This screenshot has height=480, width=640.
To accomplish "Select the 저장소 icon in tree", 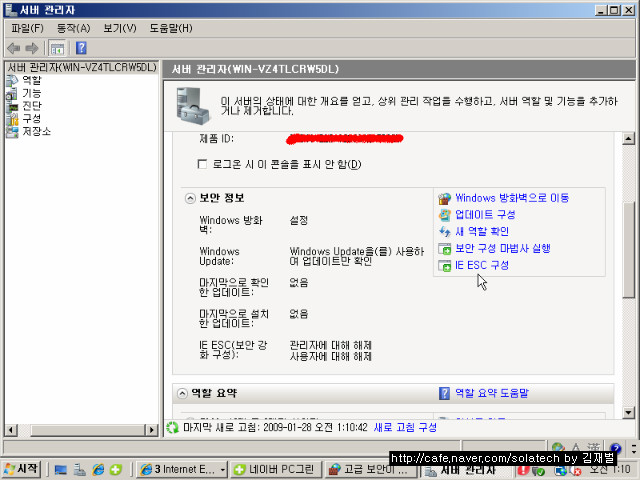I will (x=12, y=131).
